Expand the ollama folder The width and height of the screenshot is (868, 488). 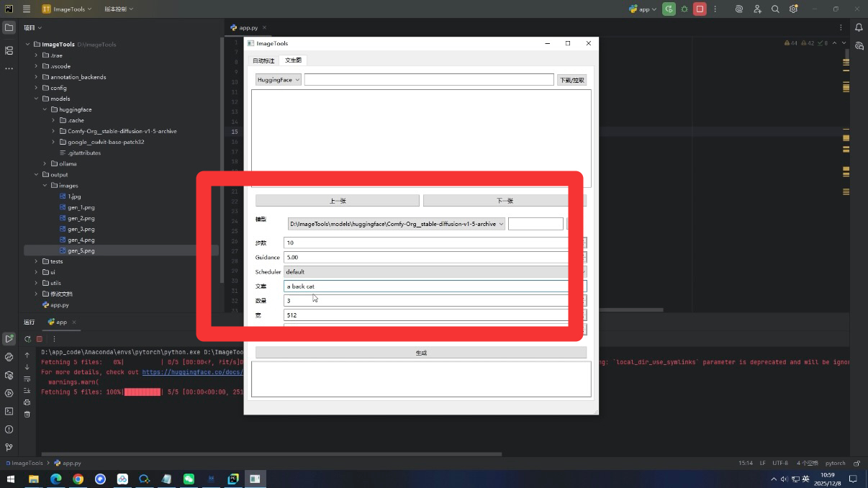click(45, 163)
